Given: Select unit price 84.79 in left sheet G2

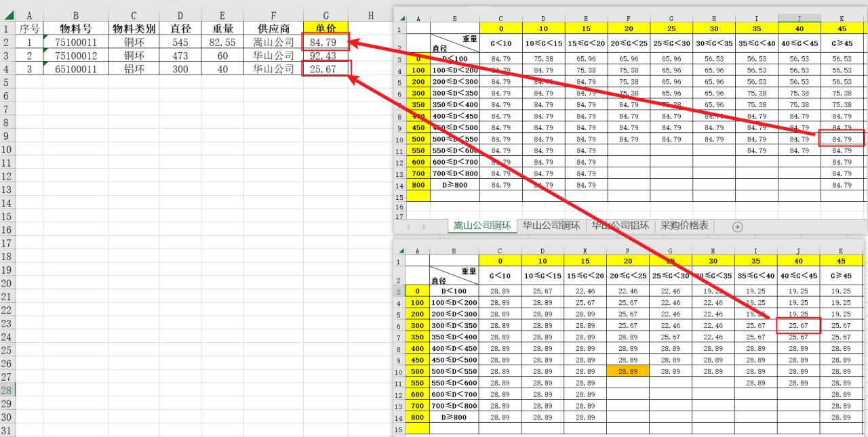Looking at the screenshot, I should pos(325,42).
